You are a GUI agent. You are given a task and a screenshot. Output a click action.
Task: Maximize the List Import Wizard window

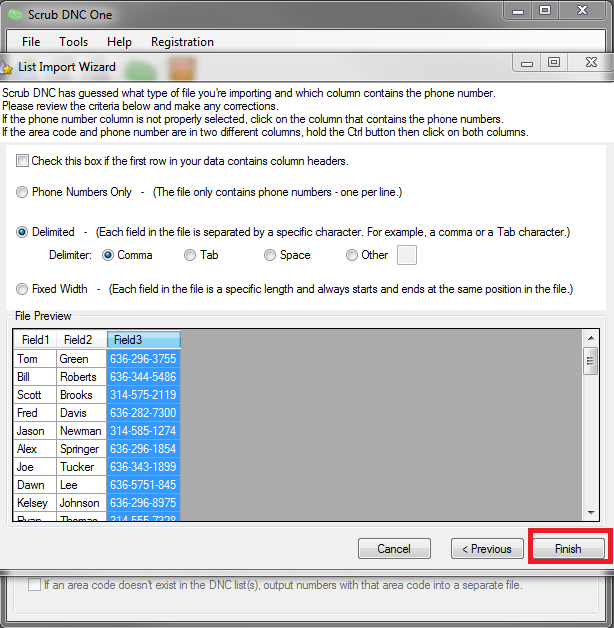(554, 62)
